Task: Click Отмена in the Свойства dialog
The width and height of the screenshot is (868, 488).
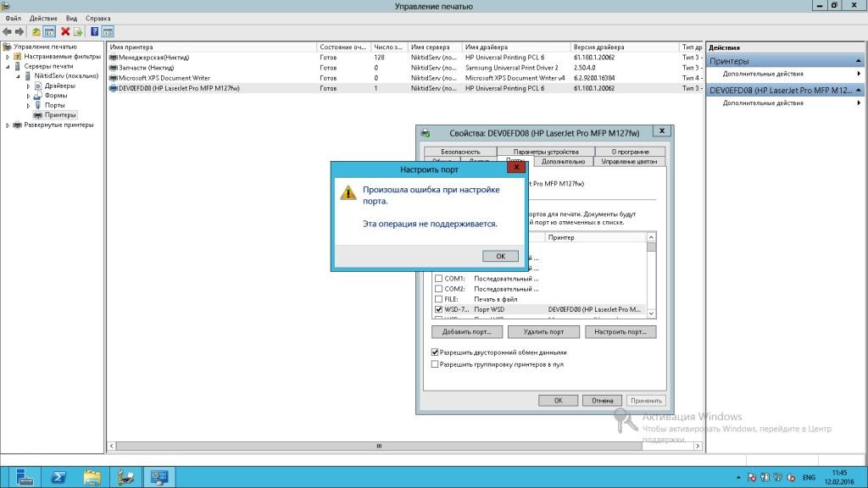Action: (x=602, y=401)
